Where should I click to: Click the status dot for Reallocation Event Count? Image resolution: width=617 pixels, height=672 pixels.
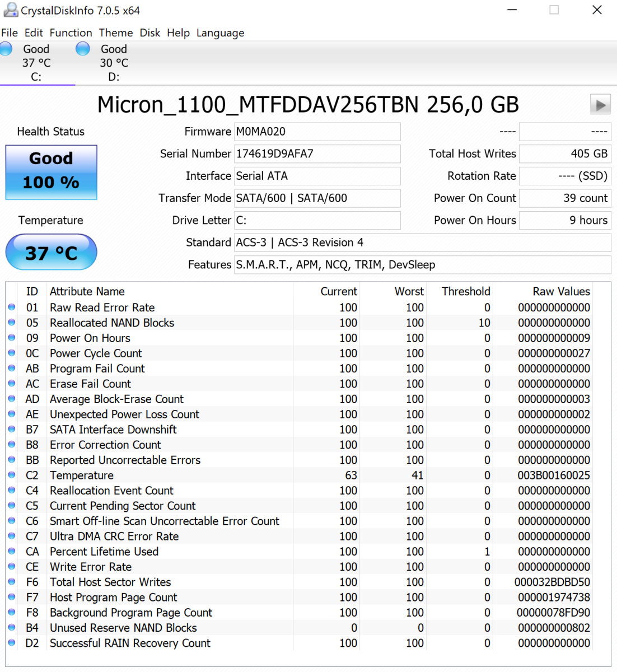point(12,490)
